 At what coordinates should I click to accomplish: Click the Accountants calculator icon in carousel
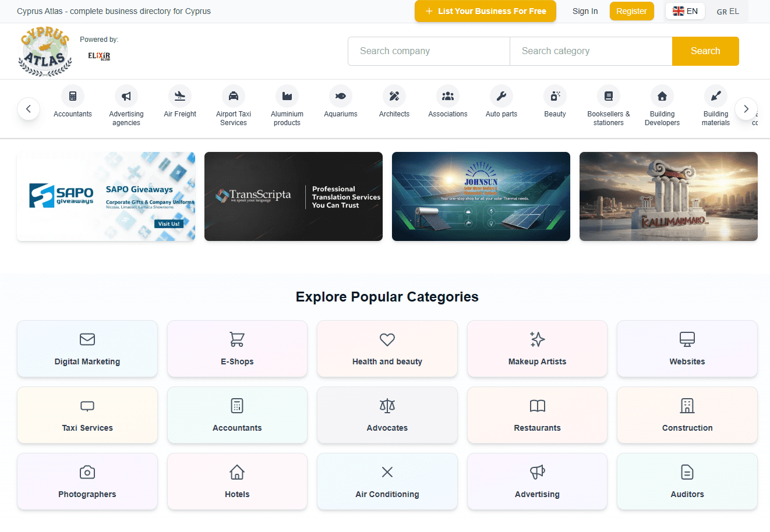pos(73,96)
